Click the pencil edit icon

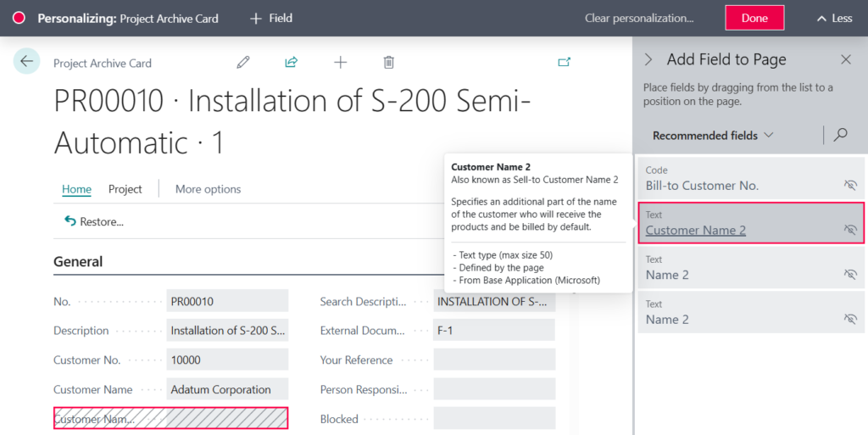[x=243, y=62]
